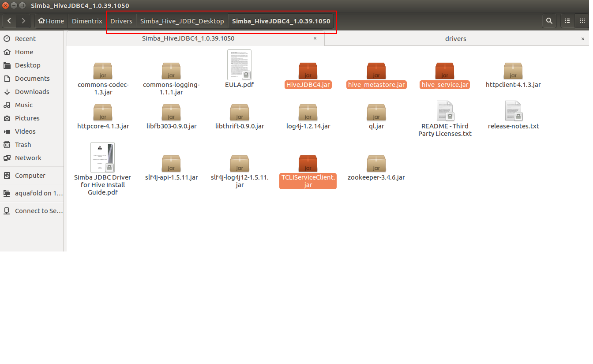Select the highlighted HiveJDBC4.jar icon

(x=308, y=71)
